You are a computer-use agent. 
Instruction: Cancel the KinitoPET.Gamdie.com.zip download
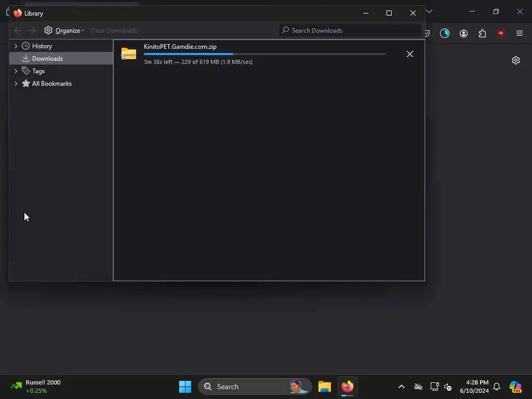[410, 54]
